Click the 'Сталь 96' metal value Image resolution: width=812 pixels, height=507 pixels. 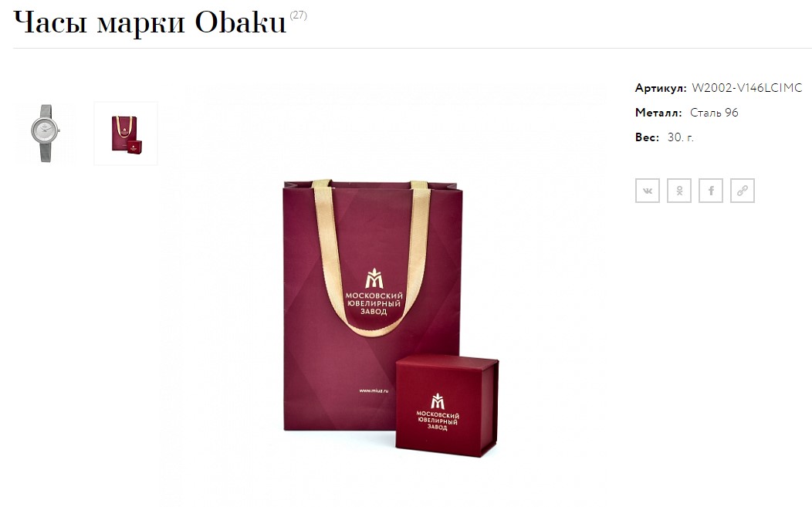tap(714, 113)
